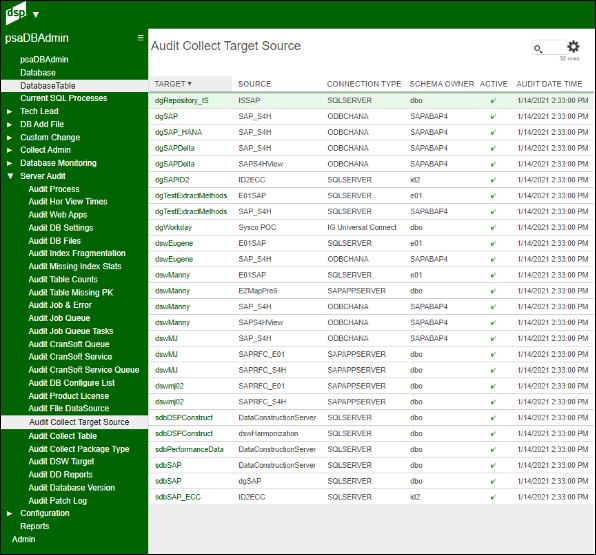Screen dimensions: 596x555
Task: Toggle the sidebar hamburger menu icon
Action: 140,38
